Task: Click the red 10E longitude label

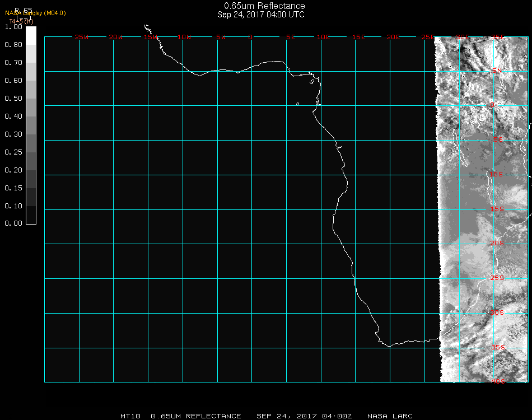Action: pyautogui.click(x=324, y=37)
